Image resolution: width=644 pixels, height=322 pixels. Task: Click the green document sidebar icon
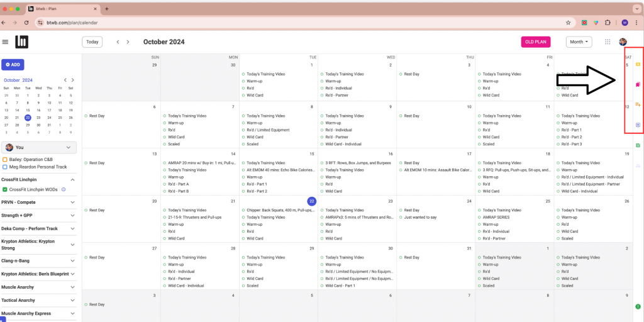tap(638, 145)
